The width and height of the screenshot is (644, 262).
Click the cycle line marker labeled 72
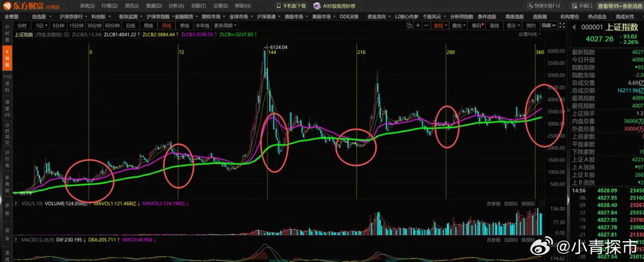click(x=181, y=53)
